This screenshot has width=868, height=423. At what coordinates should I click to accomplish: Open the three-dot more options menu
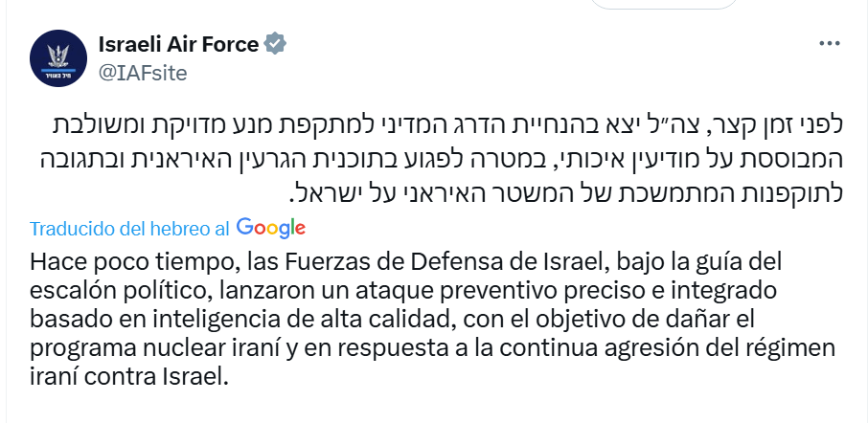tap(830, 44)
